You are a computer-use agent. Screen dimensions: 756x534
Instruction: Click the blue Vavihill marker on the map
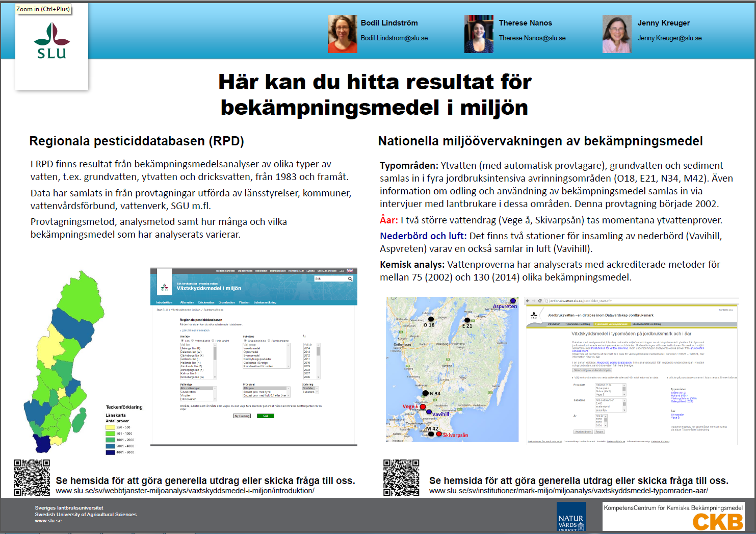point(429,412)
